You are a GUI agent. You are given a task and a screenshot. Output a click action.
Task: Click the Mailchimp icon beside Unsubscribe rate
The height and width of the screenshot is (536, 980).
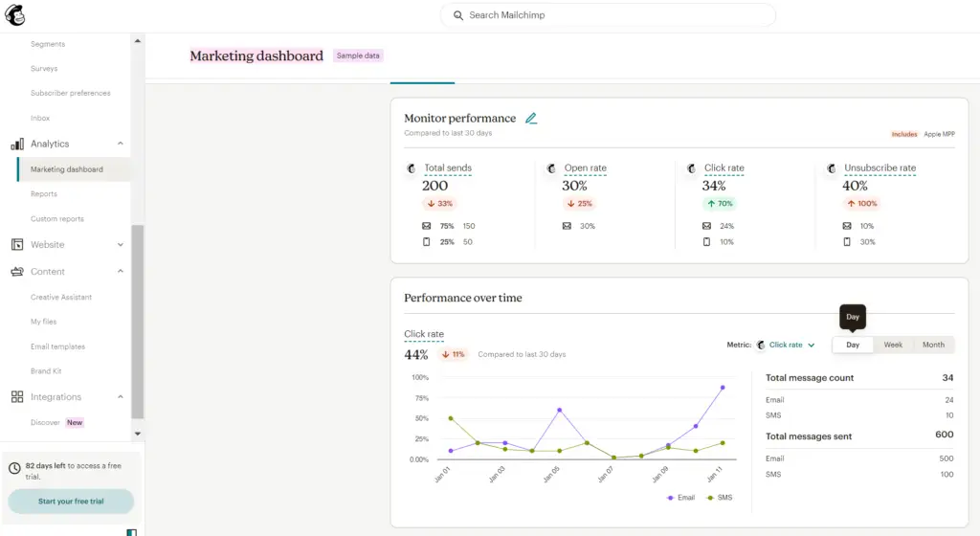[832, 168]
